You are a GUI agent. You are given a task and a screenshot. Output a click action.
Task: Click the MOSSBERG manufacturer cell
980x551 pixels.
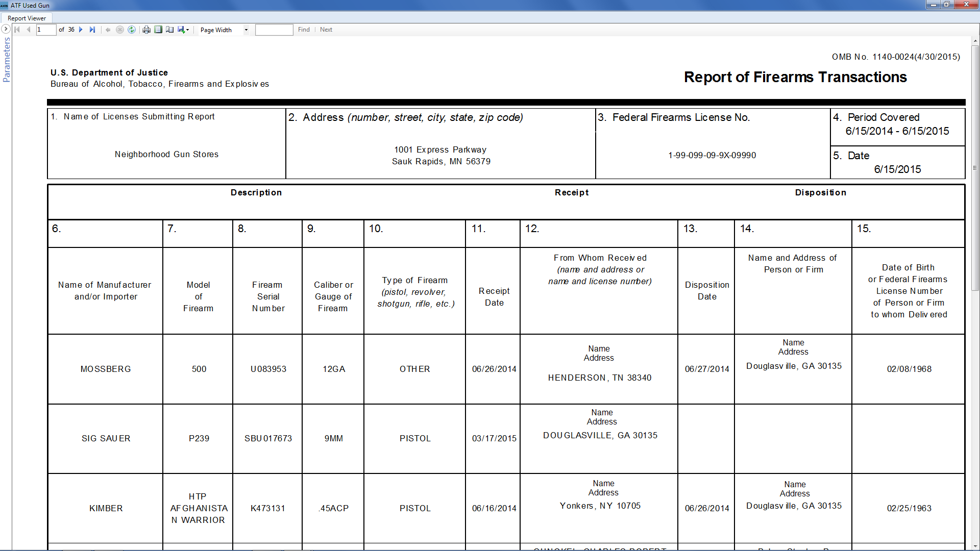pos(106,369)
